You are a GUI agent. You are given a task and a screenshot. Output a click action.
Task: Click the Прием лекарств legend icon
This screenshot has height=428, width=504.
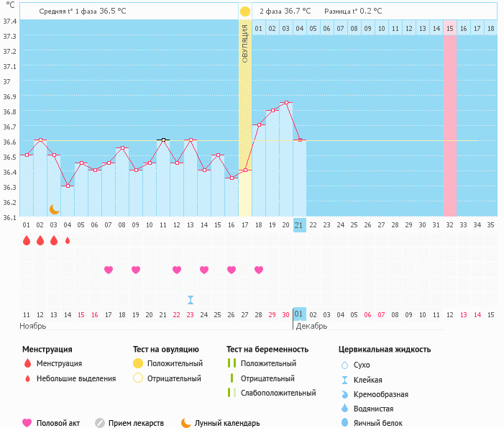point(100,423)
